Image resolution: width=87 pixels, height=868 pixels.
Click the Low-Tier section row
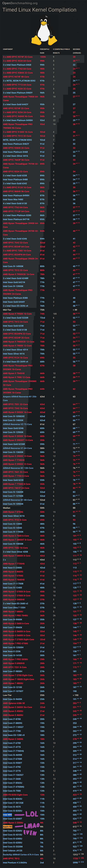pos(43,695)
